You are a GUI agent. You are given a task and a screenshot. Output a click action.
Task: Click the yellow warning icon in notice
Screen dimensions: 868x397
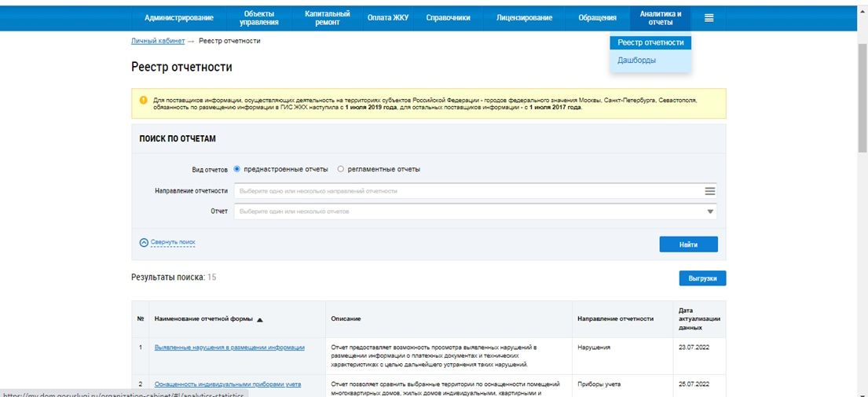click(x=143, y=101)
